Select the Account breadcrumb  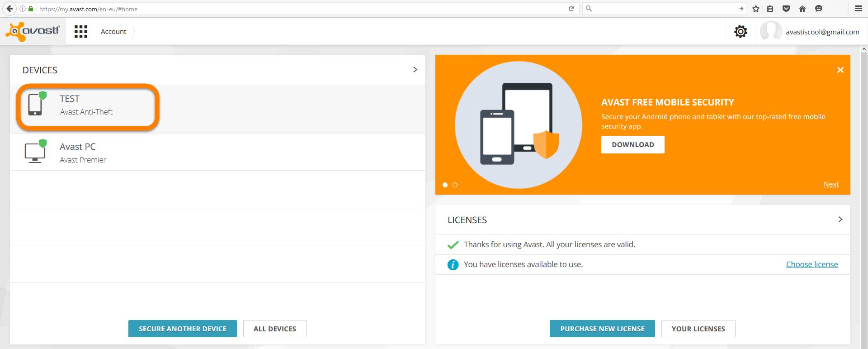(113, 32)
